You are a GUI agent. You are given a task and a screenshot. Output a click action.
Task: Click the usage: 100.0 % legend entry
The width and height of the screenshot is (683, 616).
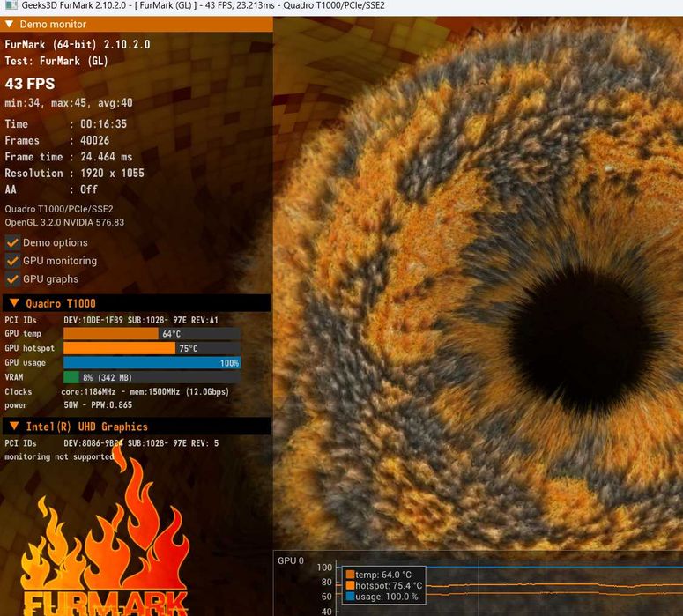coord(387,597)
